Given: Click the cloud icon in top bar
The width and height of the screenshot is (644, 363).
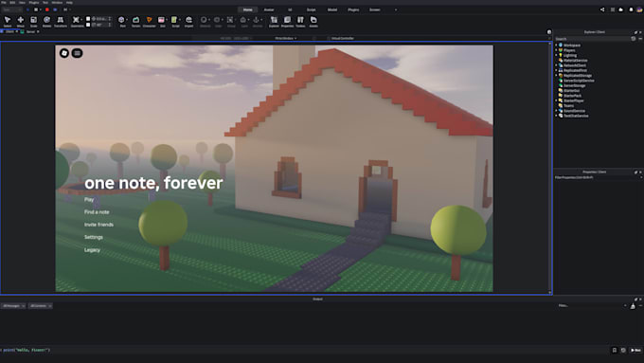Looking at the screenshot, I should point(621,9).
